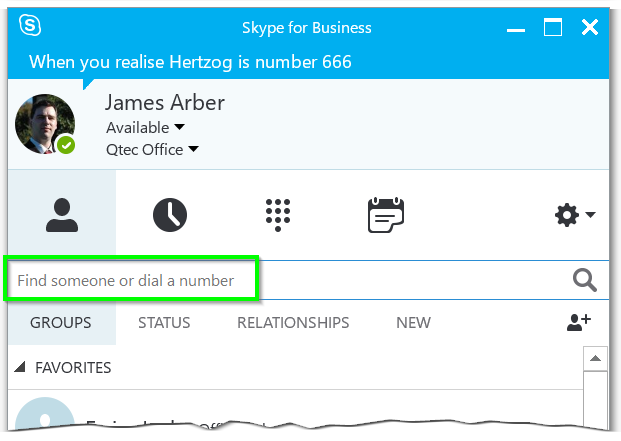This screenshot has height=441, width=621.
Task: Open the Available status dropdown
Action: 145,127
